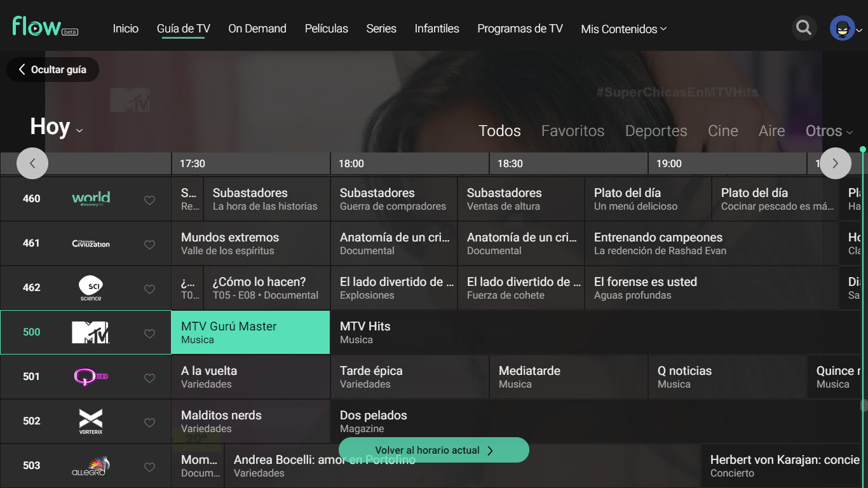
Task: Open the Infantiles section
Action: click(437, 29)
